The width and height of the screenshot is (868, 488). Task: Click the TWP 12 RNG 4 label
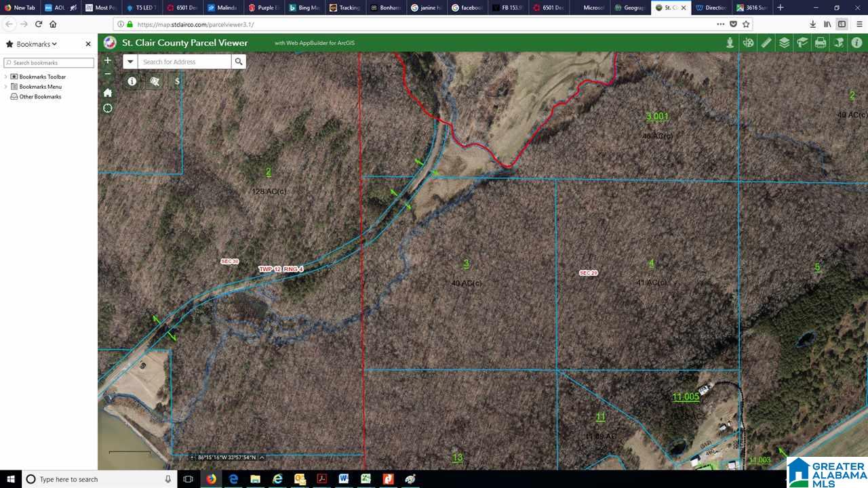[281, 269]
